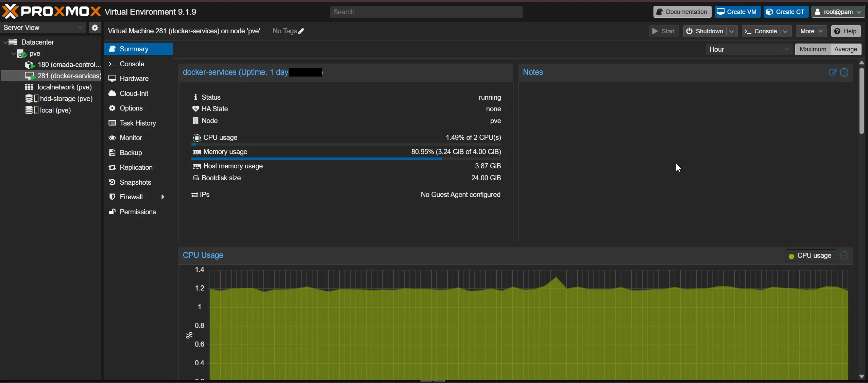Image resolution: width=868 pixels, height=383 pixels.
Task: Open Shutdown options dropdown arrow
Action: tap(732, 31)
